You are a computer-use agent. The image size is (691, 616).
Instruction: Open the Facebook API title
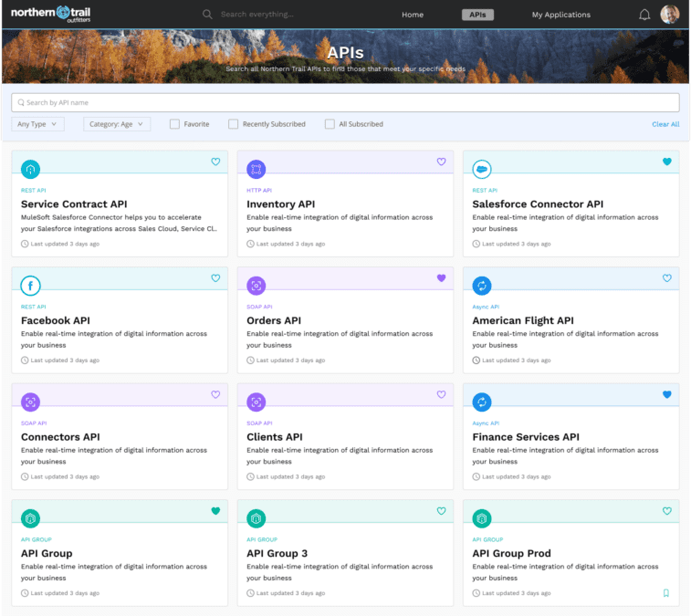[x=56, y=320]
